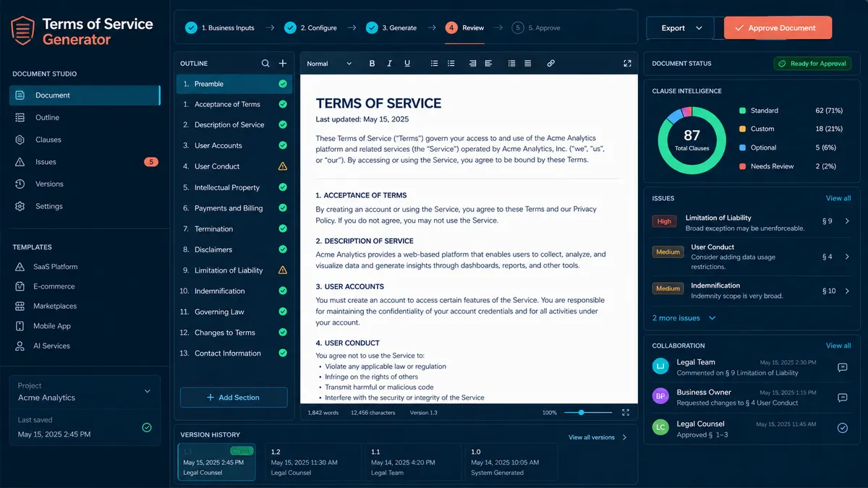
Task: Click the 87 Total Clauses donut chart
Action: [x=692, y=140]
